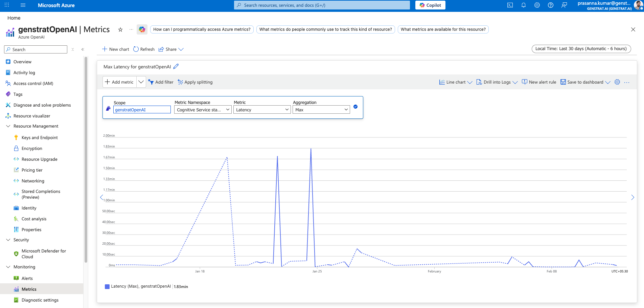Image resolution: width=644 pixels, height=308 pixels.
Task: Open the notifications bell
Action: 524,5
